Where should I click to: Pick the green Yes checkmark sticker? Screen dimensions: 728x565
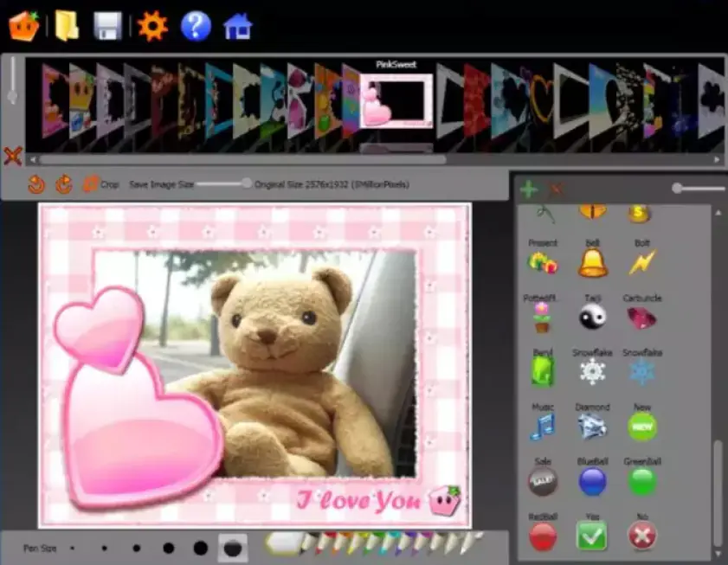click(592, 536)
